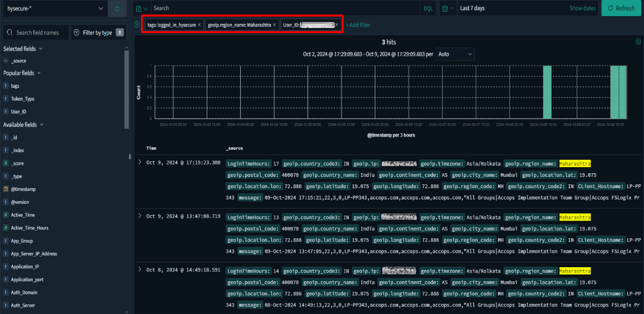Remove the geoip.region_name Maharashtra filter
644x314 pixels.
(x=274, y=25)
